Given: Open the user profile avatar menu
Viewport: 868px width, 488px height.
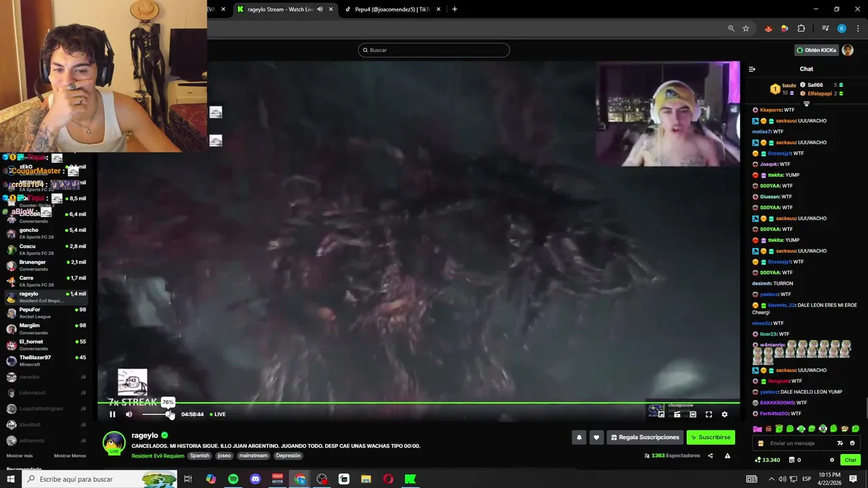Looking at the screenshot, I should point(848,50).
